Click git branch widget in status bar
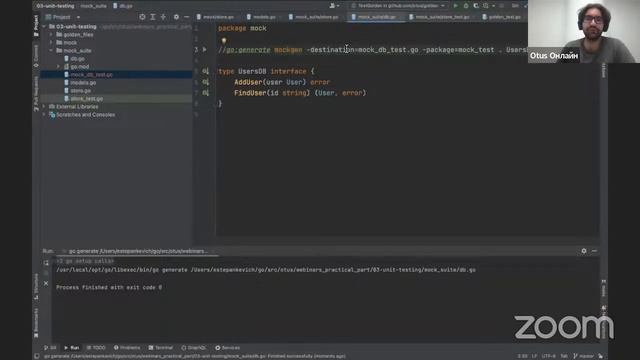640x360 pixels. click(584, 356)
